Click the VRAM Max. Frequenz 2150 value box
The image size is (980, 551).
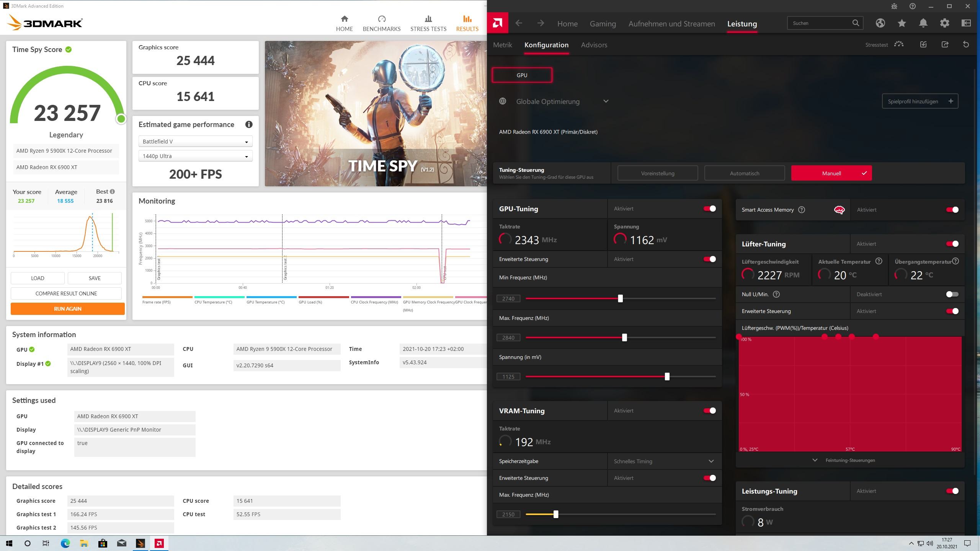(x=508, y=514)
